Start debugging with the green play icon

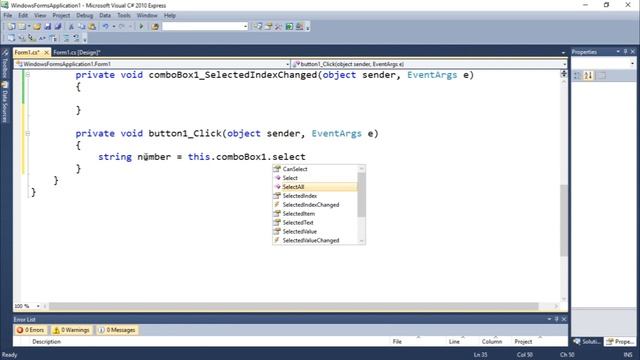(141, 27)
